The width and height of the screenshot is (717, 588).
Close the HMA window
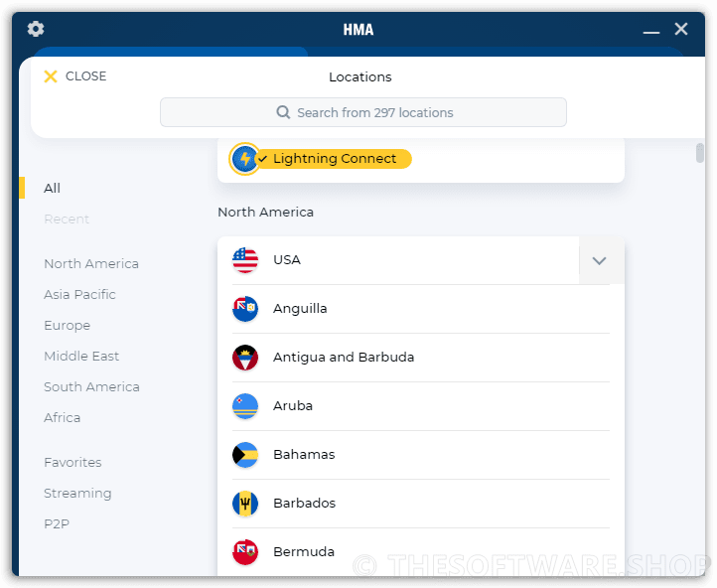681,29
